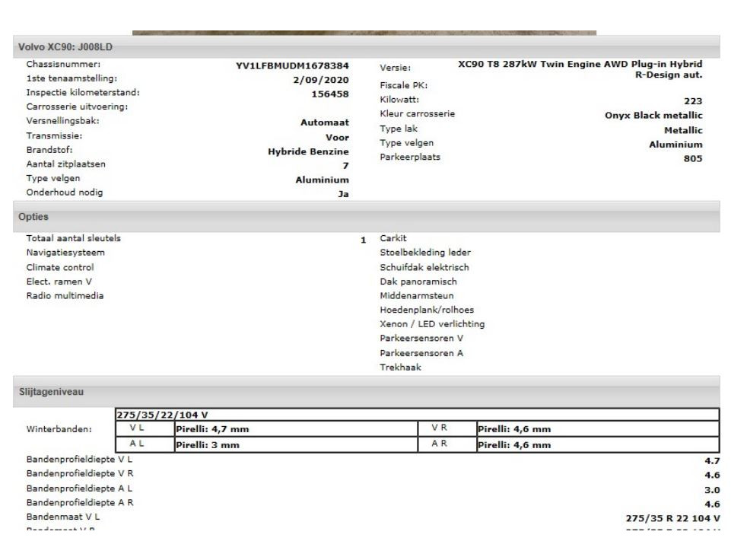The width and height of the screenshot is (747, 560).
Task: Click the 'Opties' section header
Action: coord(367,217)
